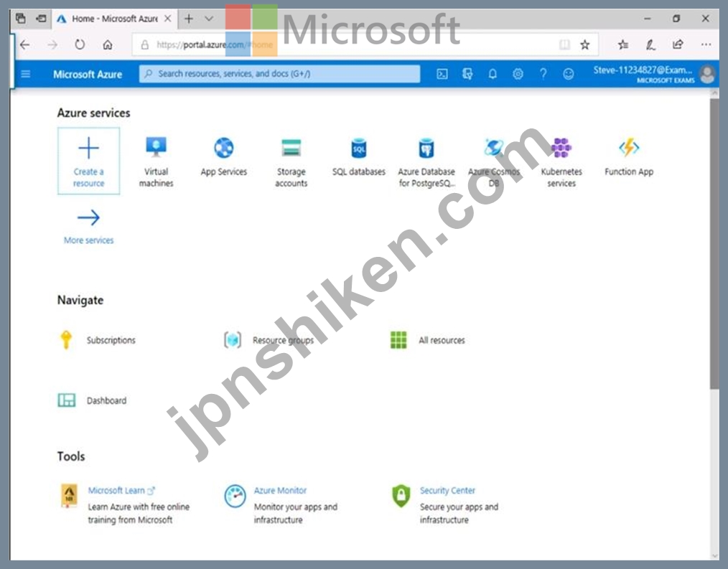Click the feedback smiley icon

pos(569,74)
